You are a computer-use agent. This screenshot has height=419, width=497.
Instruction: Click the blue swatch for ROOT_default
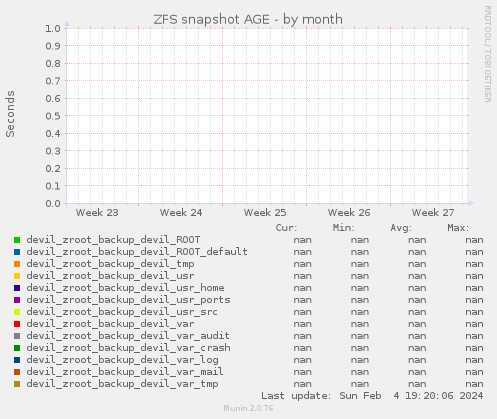(17, 252)
